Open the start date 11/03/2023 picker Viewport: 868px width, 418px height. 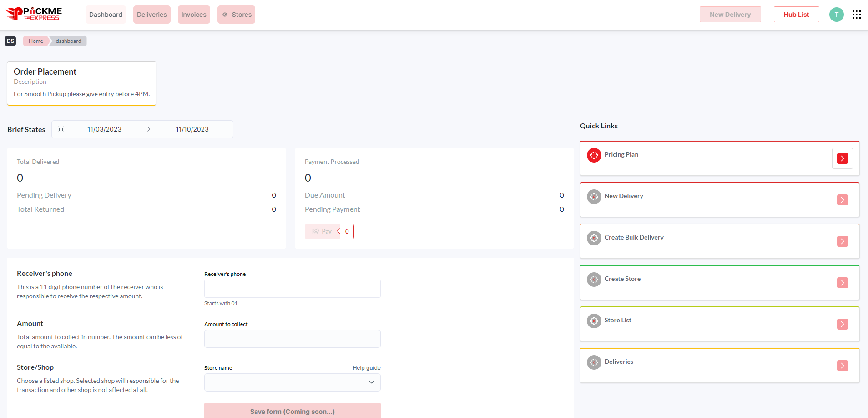point(104,129)
